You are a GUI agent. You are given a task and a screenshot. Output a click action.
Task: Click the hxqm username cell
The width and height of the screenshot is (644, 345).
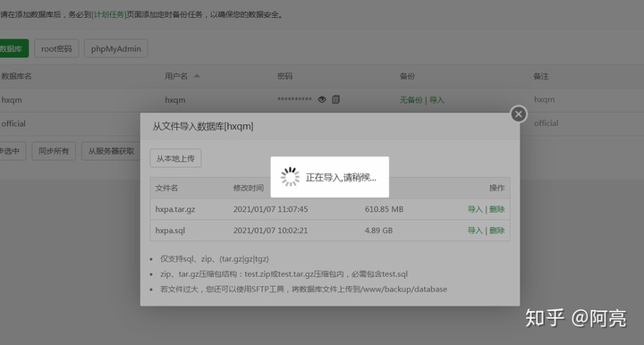(x=175, y=100)
